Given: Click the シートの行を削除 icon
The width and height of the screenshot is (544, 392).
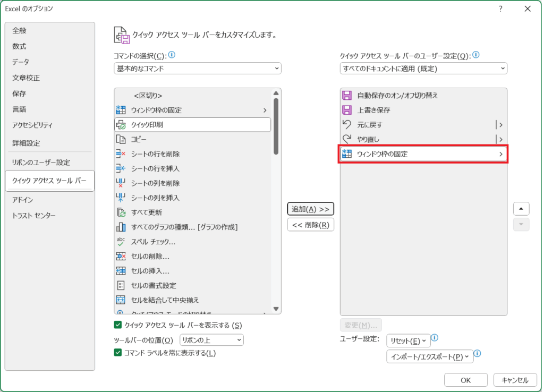Looking at the screenshot, I should click(121, 154).
